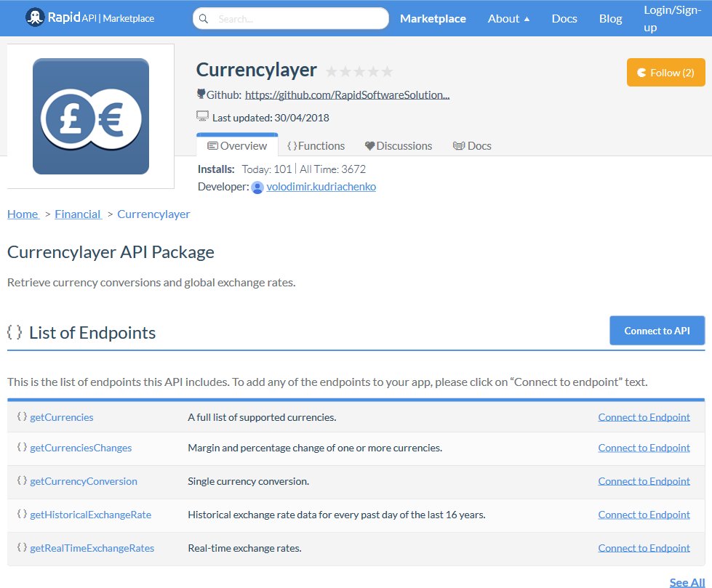Open developer volodimir.kudriachenko profile
This screenshot has height=588, width=712.
(321, 187)
